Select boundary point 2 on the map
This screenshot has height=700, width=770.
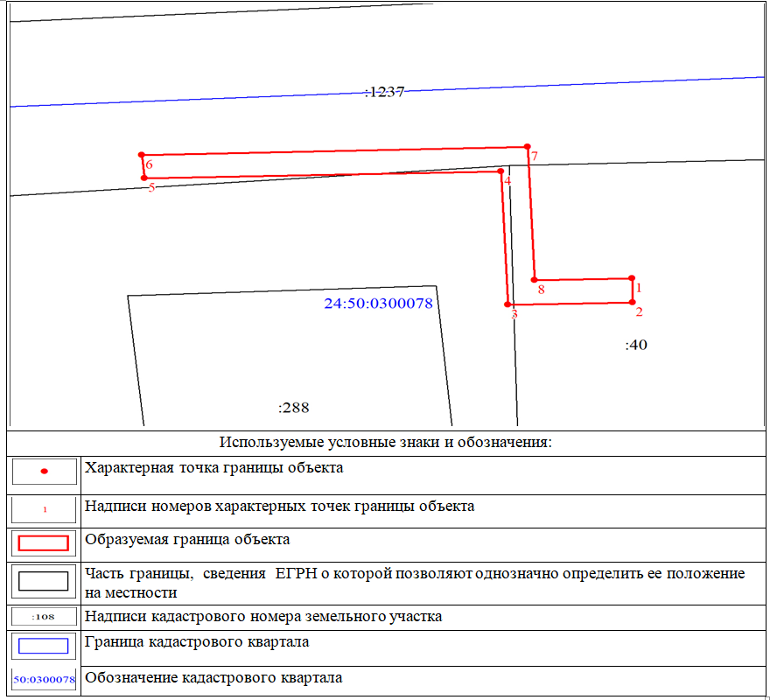pos(632,302)
